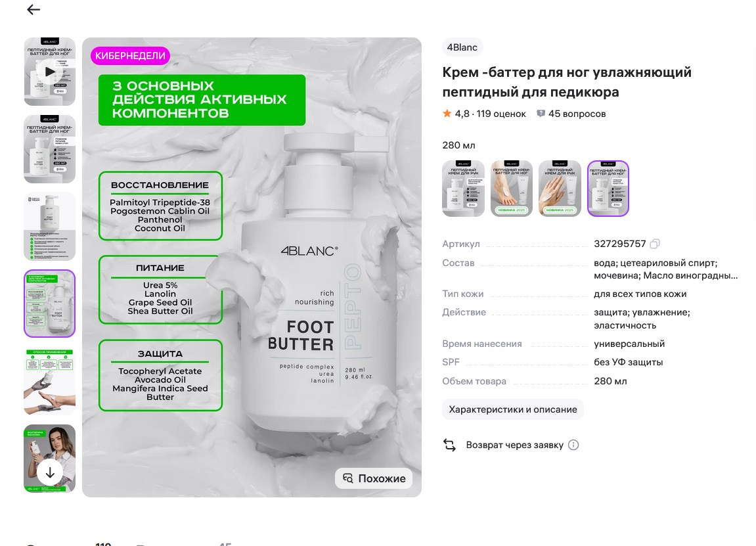Select the currently highlighted foot butter variant

pyautogui.click(x=608, y=189)
